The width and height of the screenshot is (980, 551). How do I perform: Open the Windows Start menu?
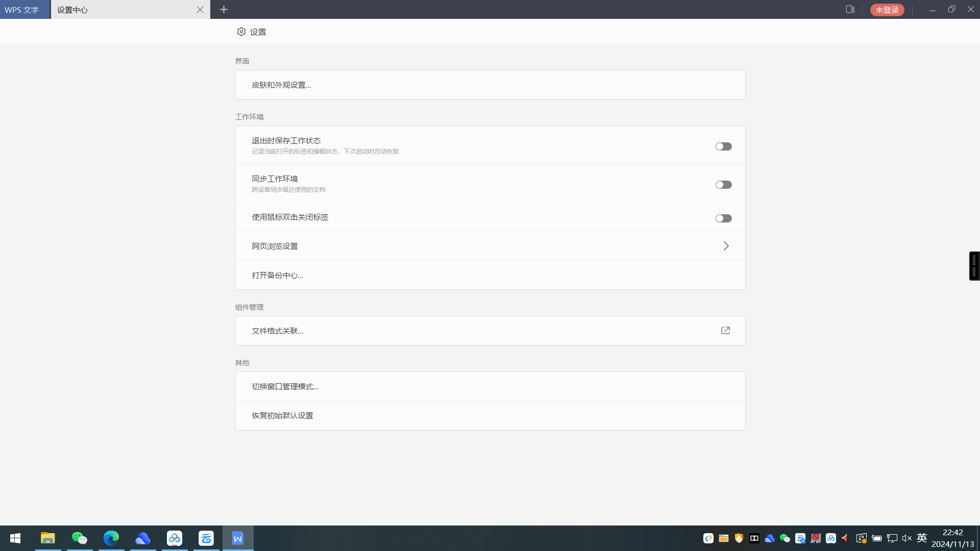(15, 538)
